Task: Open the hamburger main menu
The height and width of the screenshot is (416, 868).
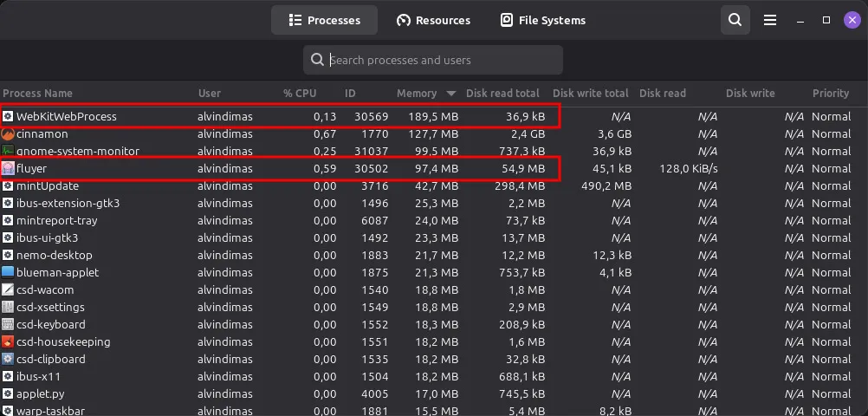Action: [770, 21]
